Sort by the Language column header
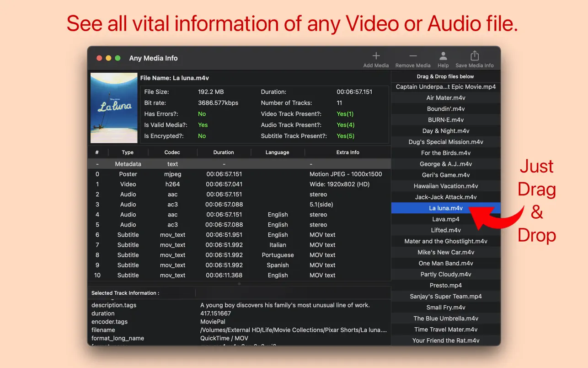 click(x=278, y=152)
